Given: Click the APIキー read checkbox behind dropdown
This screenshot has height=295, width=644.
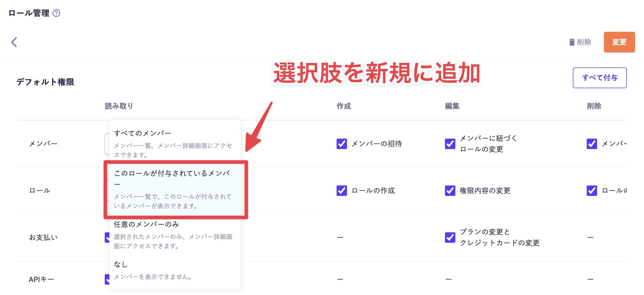Looking at the screenshot, I should pos(107,279).
